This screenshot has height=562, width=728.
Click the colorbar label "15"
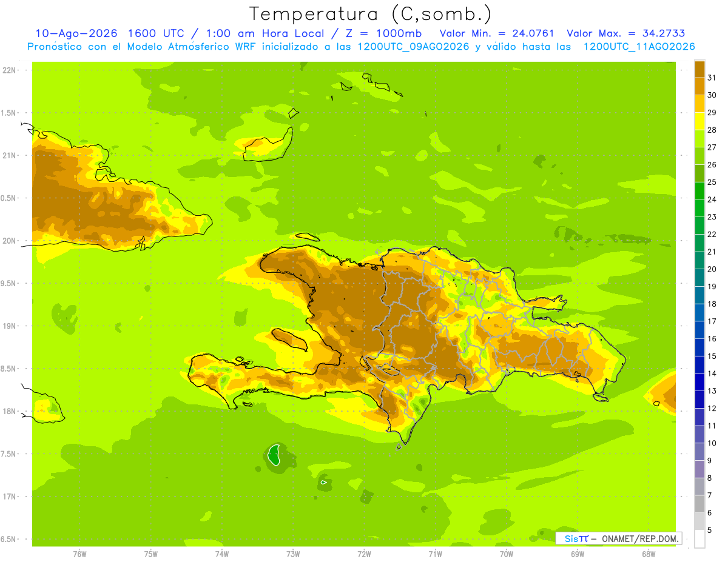[712, 356]
